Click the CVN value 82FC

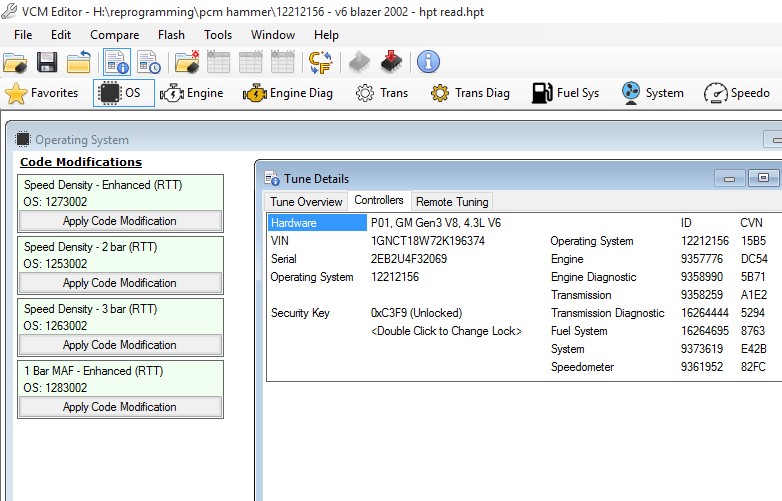click(753, 366)
